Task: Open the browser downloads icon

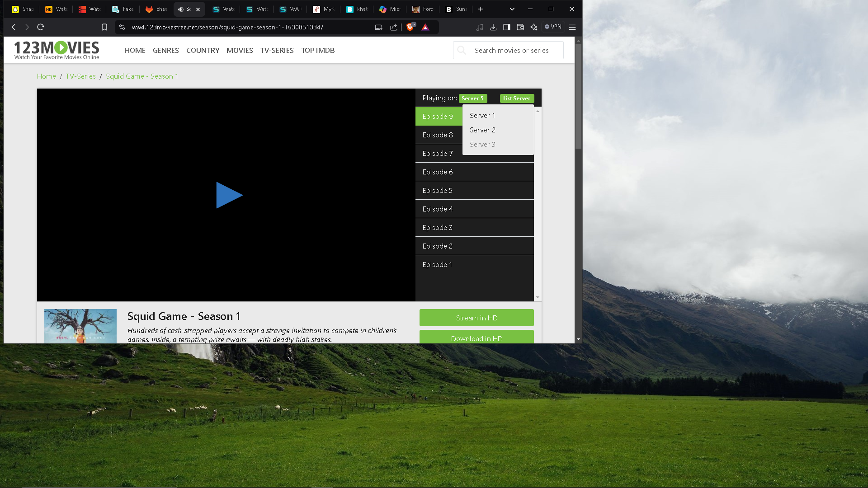Action: tap(493, 27)
